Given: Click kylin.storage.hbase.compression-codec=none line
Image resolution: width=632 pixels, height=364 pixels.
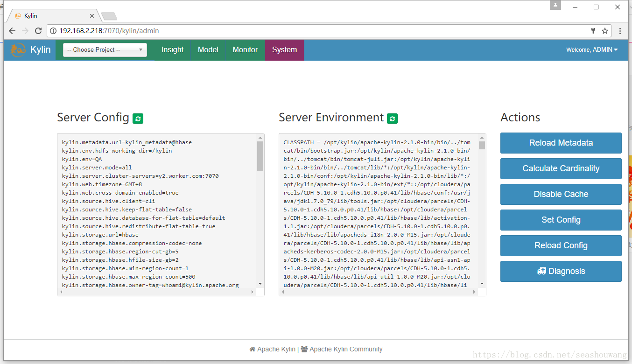Looking at the screenshot, I should point(132,243).
